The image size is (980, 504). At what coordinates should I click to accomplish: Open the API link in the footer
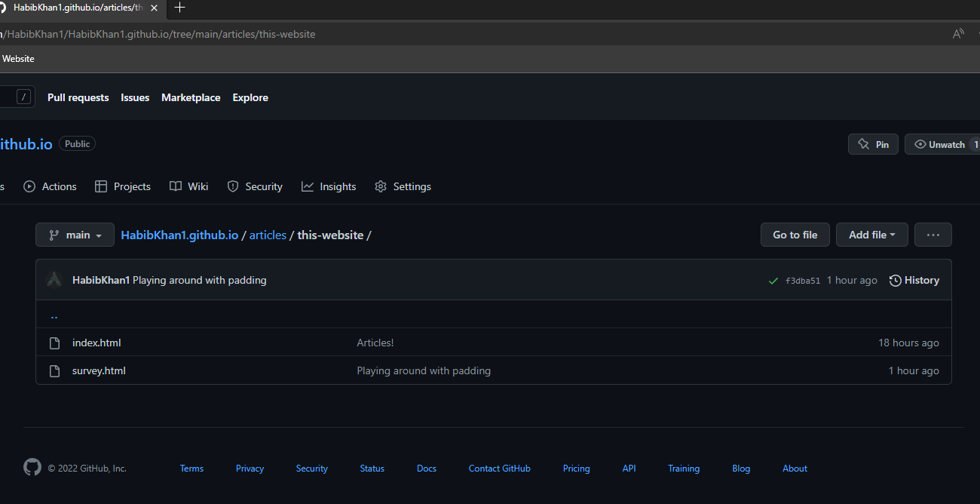[x=629, y=469]
